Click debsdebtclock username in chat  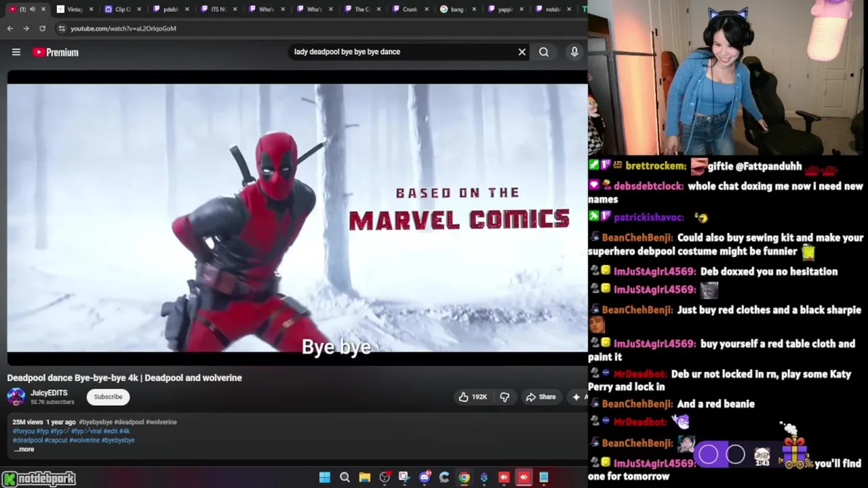click(x=648, y=186)
